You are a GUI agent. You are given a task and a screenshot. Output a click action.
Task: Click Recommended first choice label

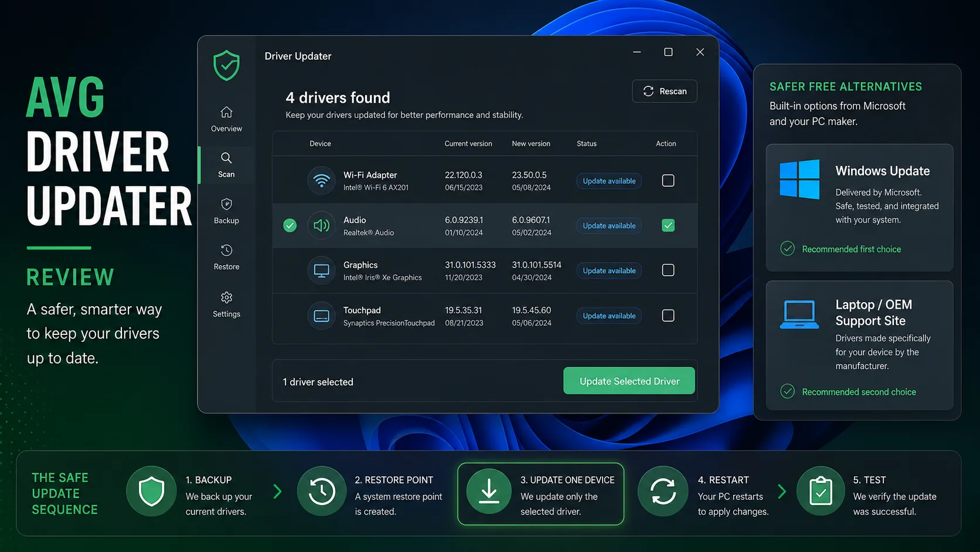[852, 249]
